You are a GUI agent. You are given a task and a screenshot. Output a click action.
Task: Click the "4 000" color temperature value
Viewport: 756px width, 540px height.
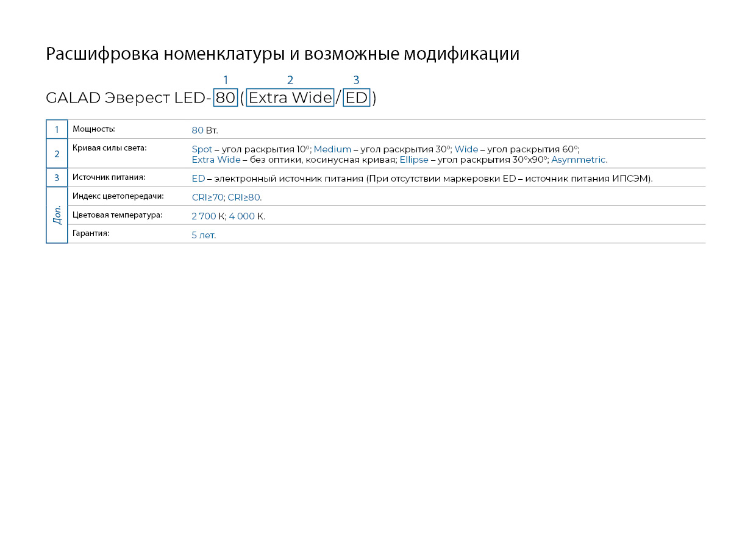[x=241, y=216]
